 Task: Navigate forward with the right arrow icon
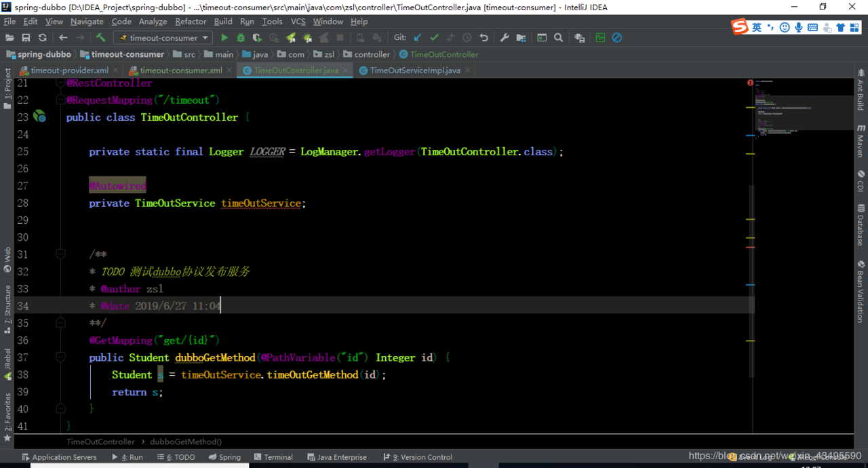[80, 38]
